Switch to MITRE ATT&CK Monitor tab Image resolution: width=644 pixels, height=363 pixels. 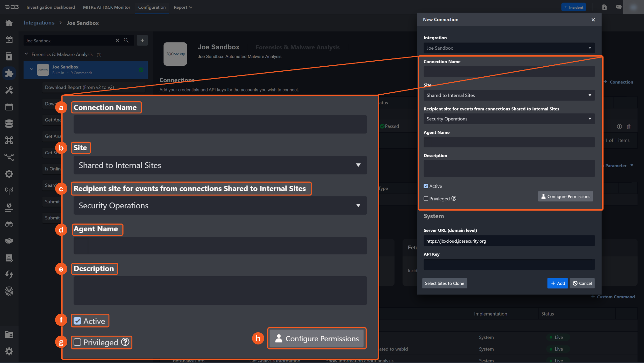106,7
